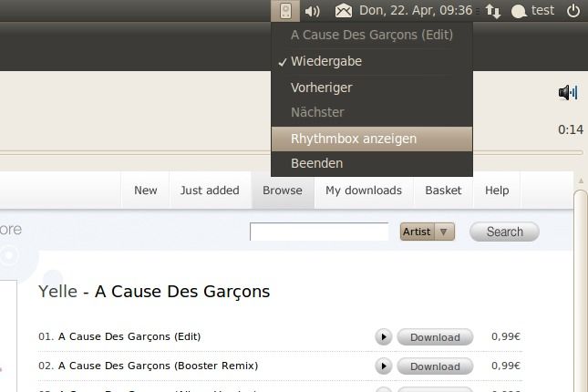This screenshot has width=588, height=392.
Task: Choose Vorheriger in the indicator menu
Action: [321, 88]
